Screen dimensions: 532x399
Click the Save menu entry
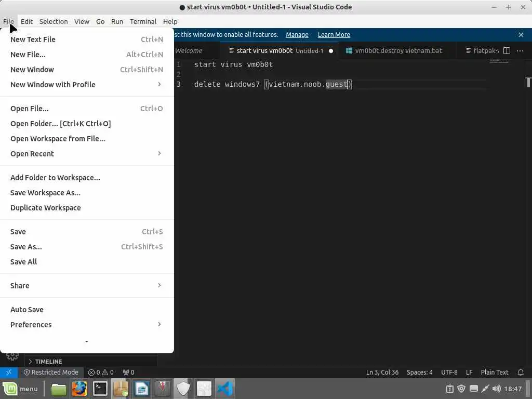click(87, 232)
